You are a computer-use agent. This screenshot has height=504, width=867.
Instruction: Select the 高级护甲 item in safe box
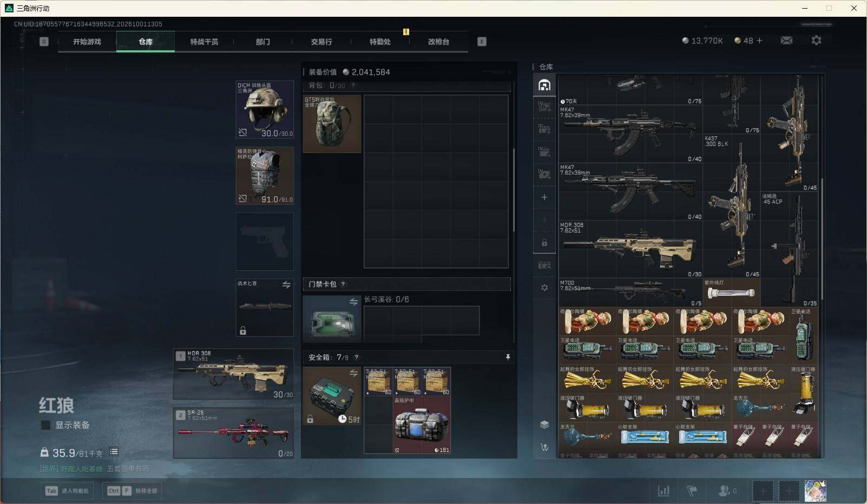[x=422, y=425]
